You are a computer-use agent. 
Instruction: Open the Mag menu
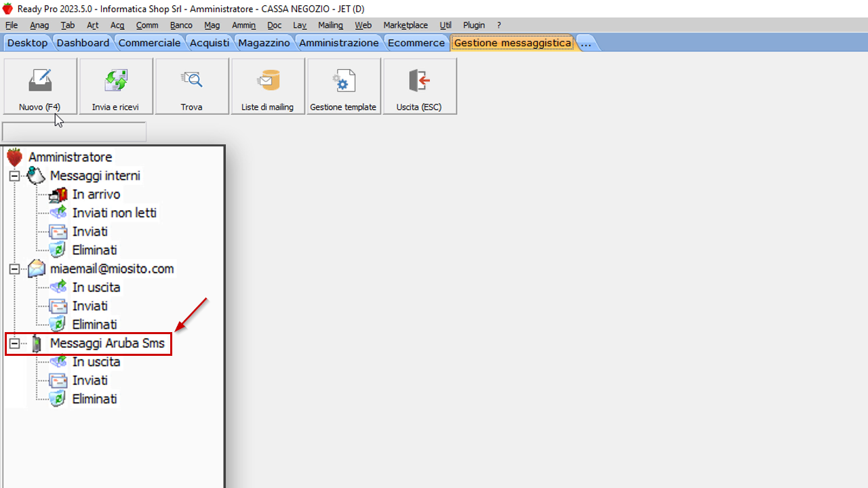212,25
